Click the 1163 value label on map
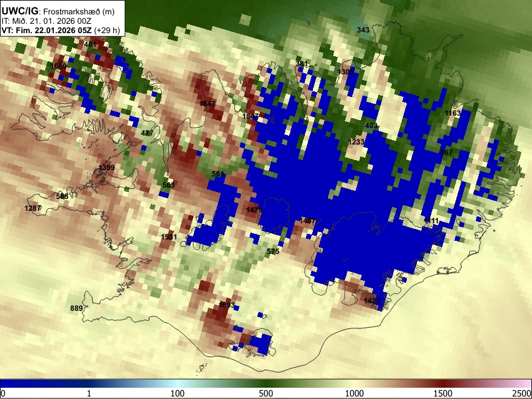 (x=453, y=113)
